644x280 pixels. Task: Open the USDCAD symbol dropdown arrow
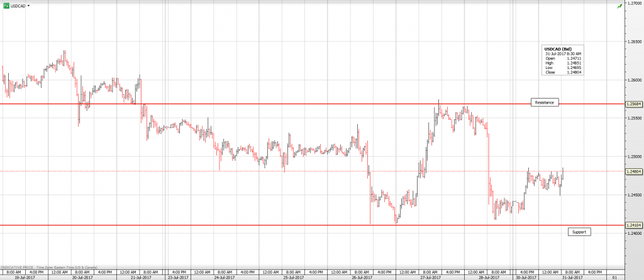28,5
